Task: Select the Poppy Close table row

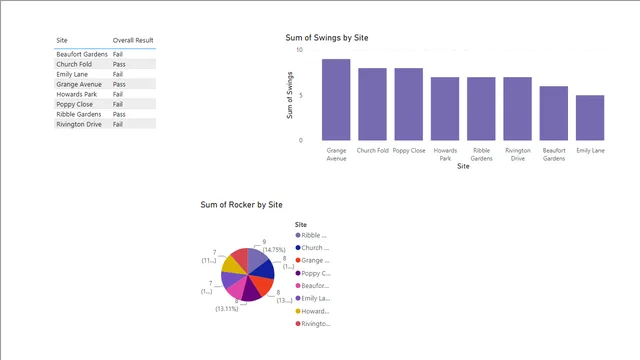Action: pyautogui.click(x=105, y=104)
